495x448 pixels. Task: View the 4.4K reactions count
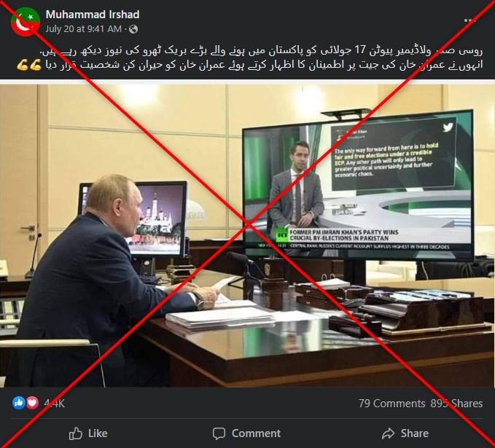coord(54,404)
